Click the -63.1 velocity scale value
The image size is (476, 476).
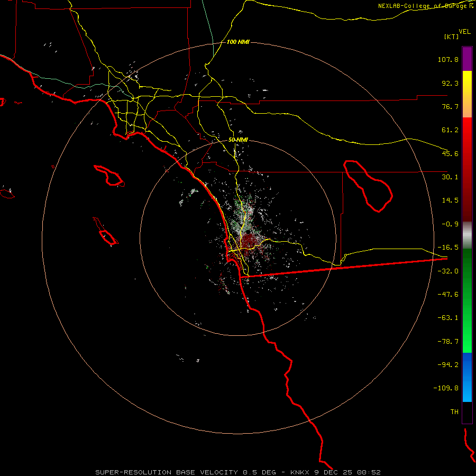(448, 318)
